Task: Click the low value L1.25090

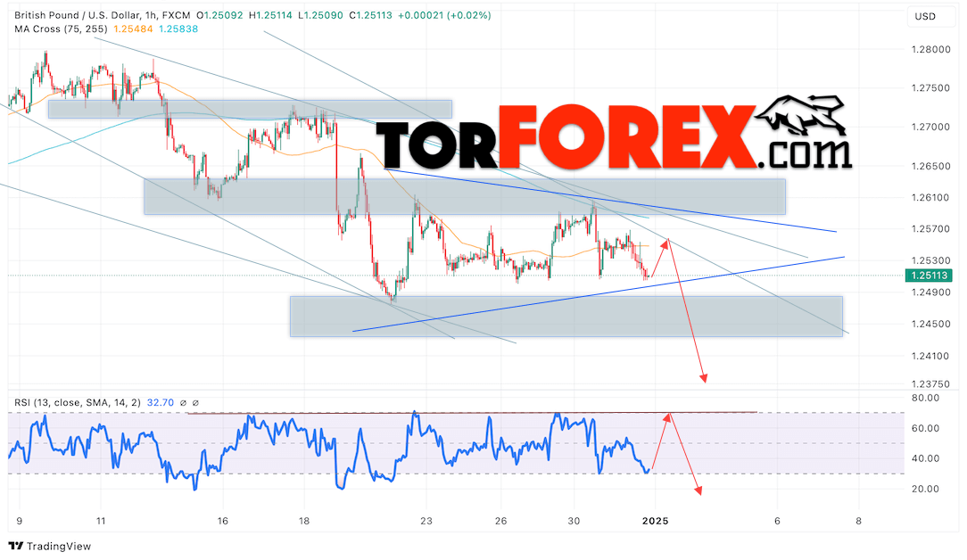Action: (x=320, y=15)
